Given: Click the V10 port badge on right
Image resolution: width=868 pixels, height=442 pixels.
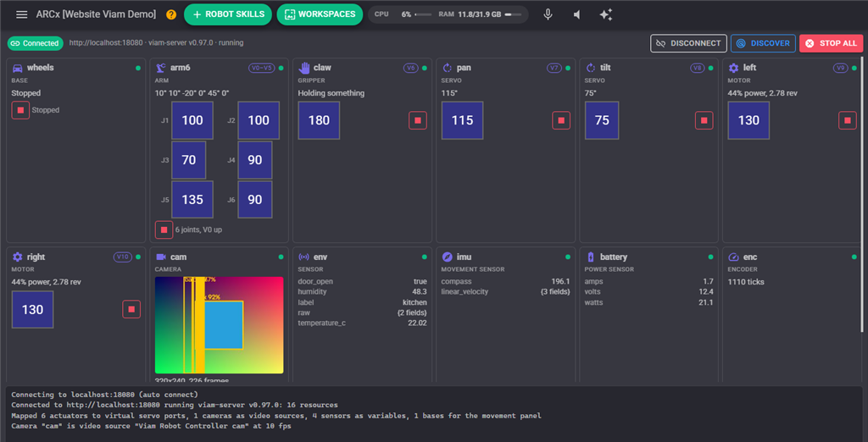Looking at the screenshot, I should (x=122, y=257).
